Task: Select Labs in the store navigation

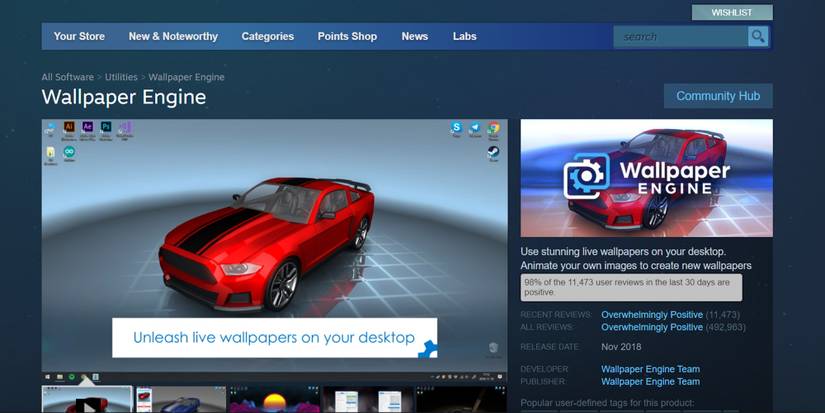Action: point(464,36)
